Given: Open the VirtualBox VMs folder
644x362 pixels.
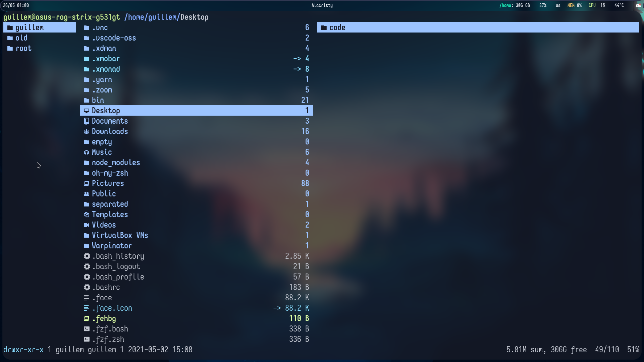Looking at the screenshot, I should coord(120,236).
